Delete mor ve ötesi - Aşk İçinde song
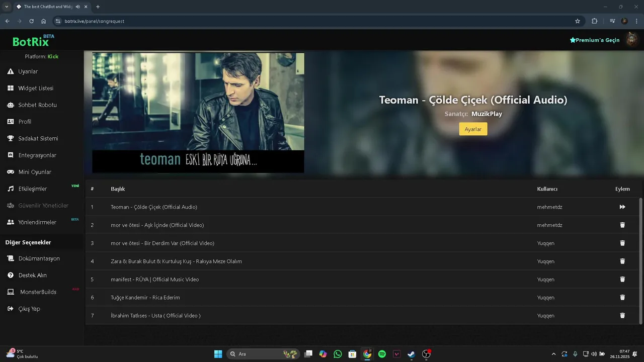 [622, 225]
